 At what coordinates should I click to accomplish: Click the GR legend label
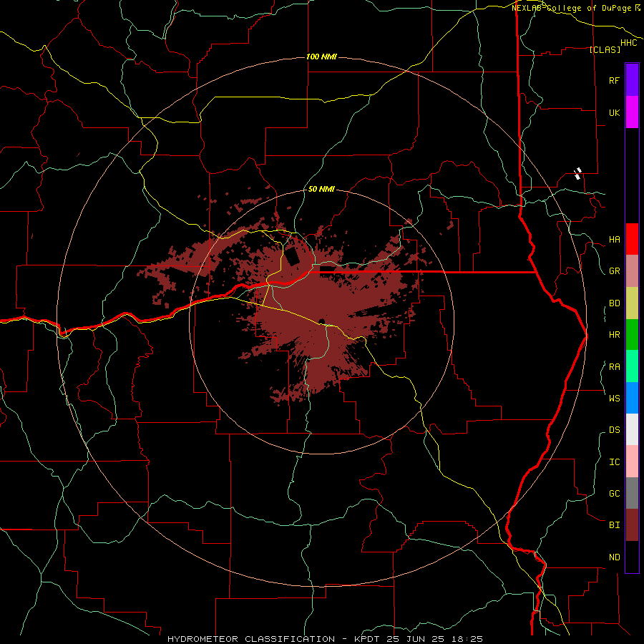tap(614, 271)
